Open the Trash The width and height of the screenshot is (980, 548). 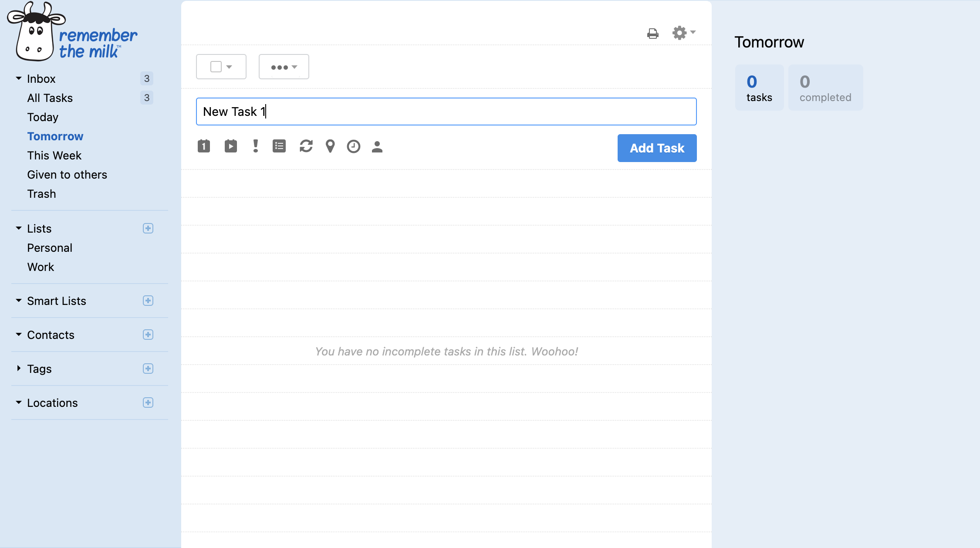click(x=42, y=194)
